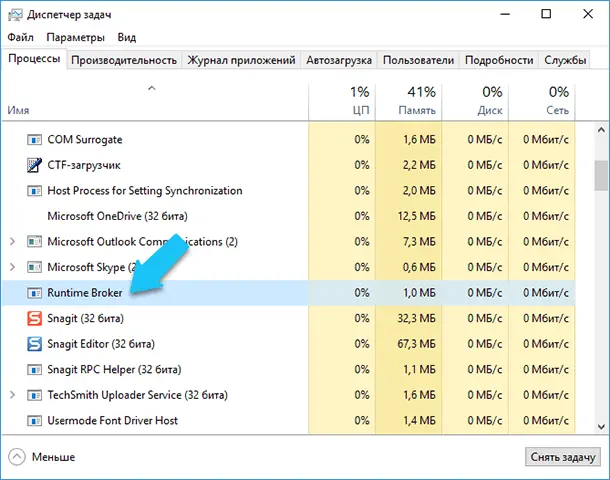Expand TechSmith Uploader Service group
Screen dimensions: 610x480
12,395
